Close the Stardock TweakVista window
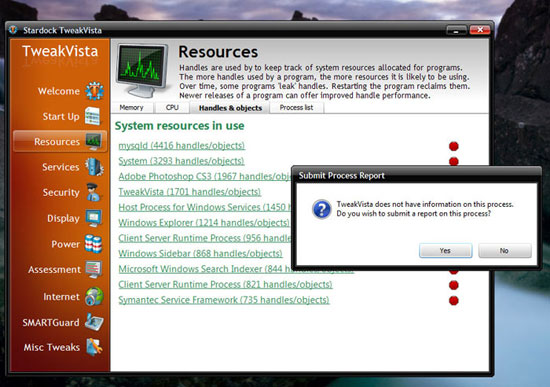The width and height of the screenshot is (550, 387). pos(480,30)
